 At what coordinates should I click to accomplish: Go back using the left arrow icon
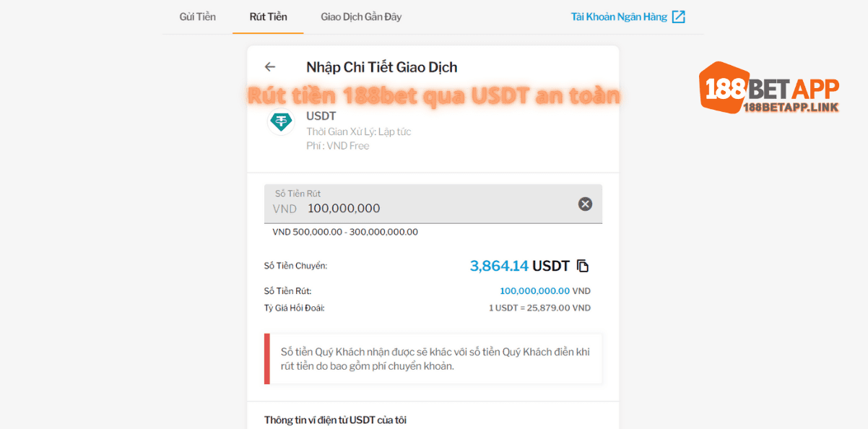click(270, 67)
